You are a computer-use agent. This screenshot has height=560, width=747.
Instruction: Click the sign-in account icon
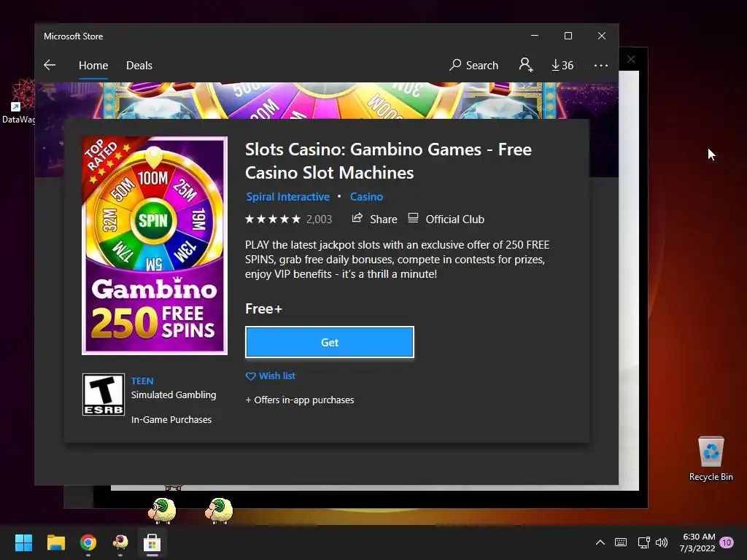pos(526,65)
